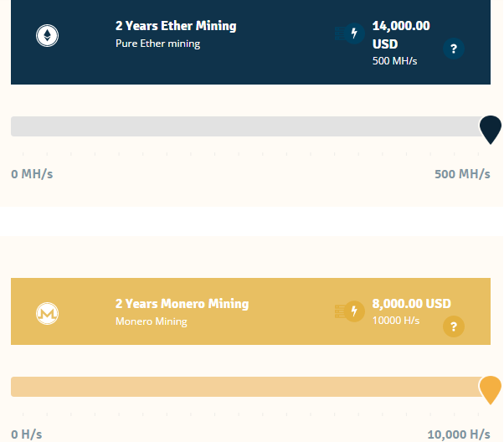Click the Ether hashpower lightning icon

pos(353,34)
